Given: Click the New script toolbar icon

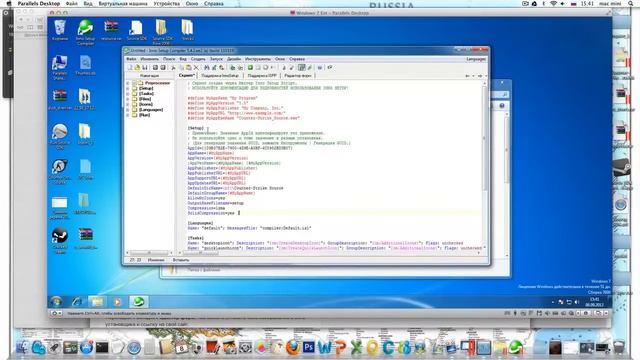Looking at the screenshot, I should point(129,67).
